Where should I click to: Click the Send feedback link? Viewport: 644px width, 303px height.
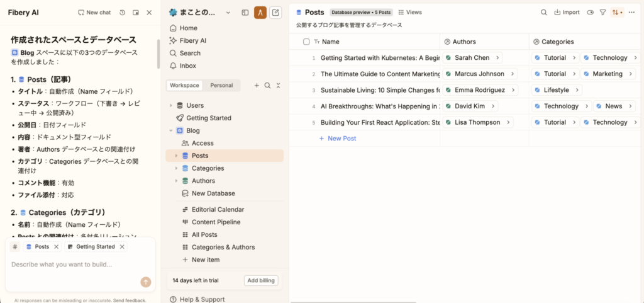(130, 300)
